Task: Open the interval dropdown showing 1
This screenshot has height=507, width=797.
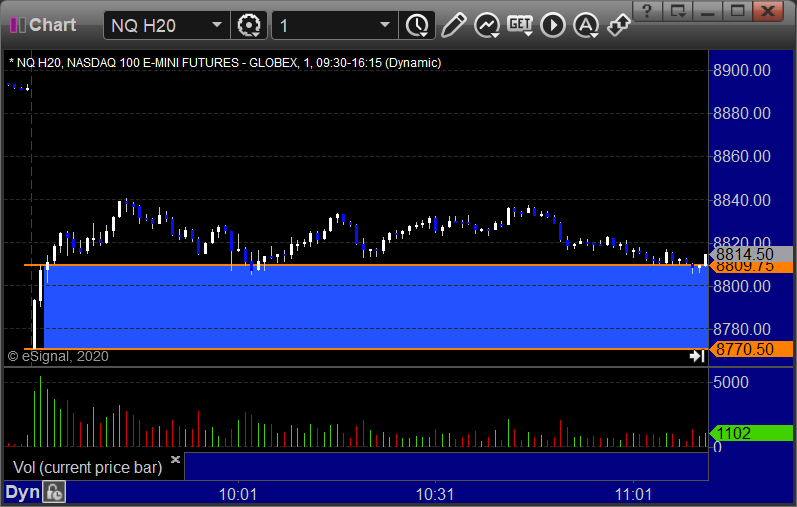Action: 334,25
